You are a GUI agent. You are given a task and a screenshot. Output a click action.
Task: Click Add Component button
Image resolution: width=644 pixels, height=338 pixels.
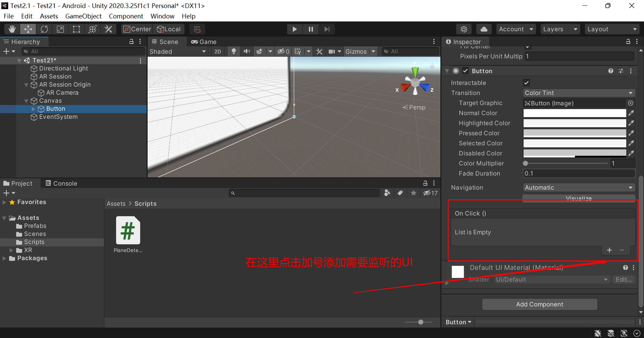point(540,304)
